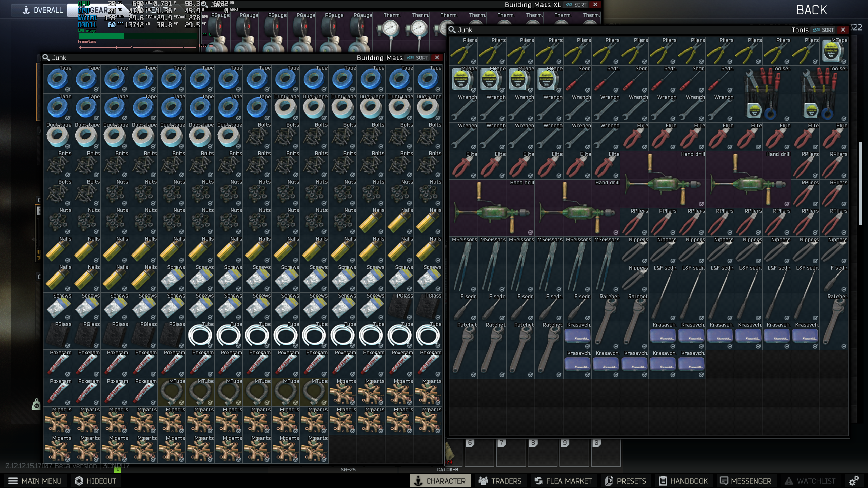Select first Duct tape roll

[x=285, y=108]
